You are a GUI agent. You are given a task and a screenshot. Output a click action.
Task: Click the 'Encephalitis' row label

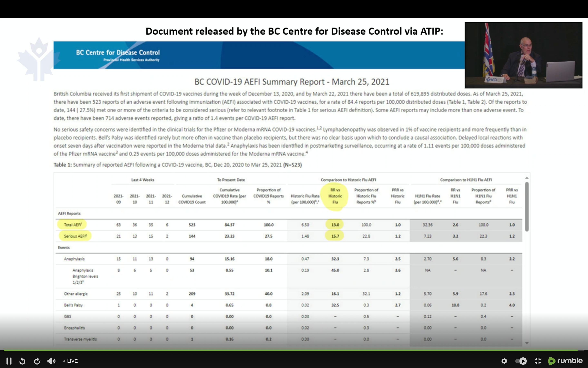click(74, 328)
